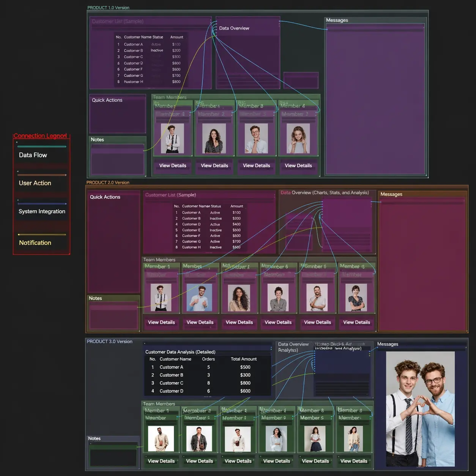This screenshot has height=476, width=476.
Task: Open photo of blonde woman in Product 1.0
Action: click(x=298, y=139)
